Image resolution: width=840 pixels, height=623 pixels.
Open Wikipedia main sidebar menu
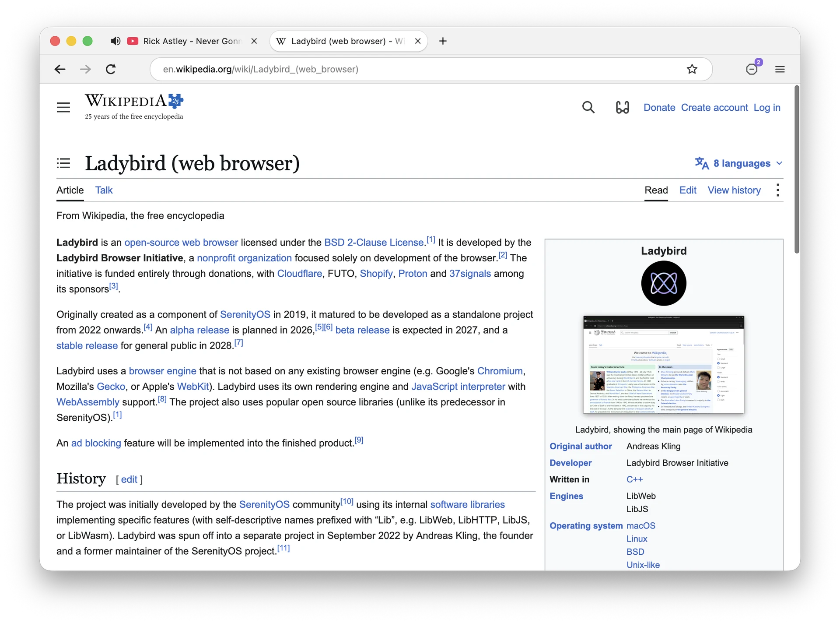(63, 107)
